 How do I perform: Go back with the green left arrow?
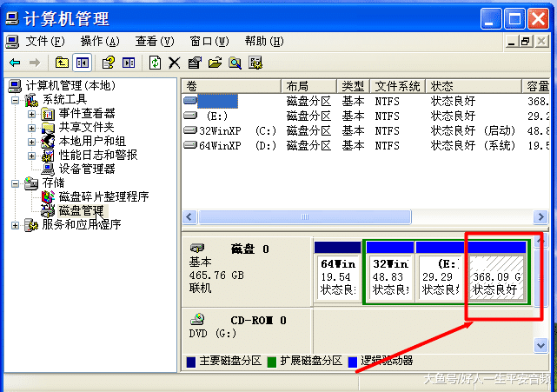pyautogui.click(x=15, y=63)
